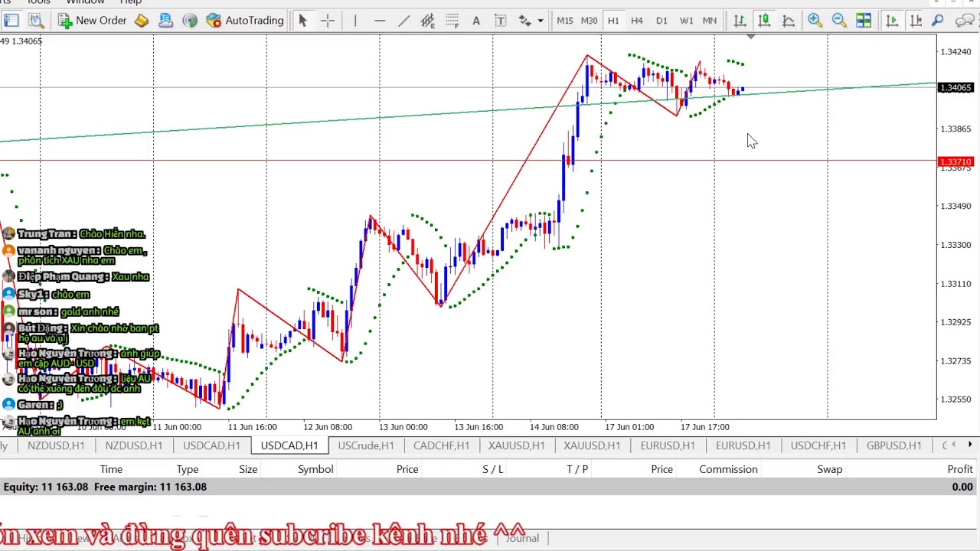Select the Text Label tool

(500, 21)
